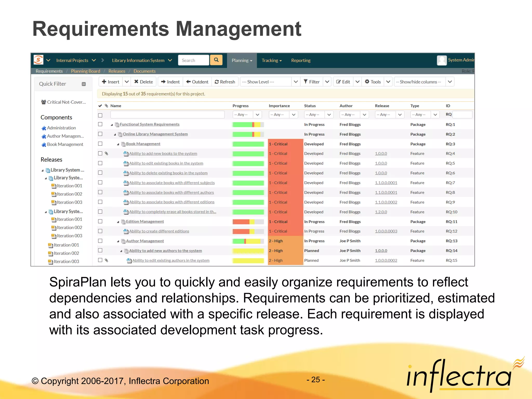Image resolution: width=532 pixels, height=399 pixels.
Task: Click the SpiraPlan logo icon
Action: click(x=38, y=60)
